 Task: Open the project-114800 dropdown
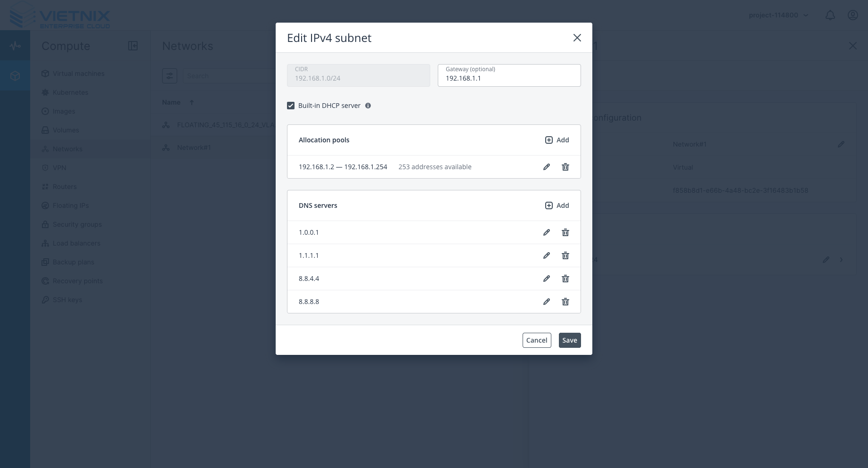tap(778, 15)
